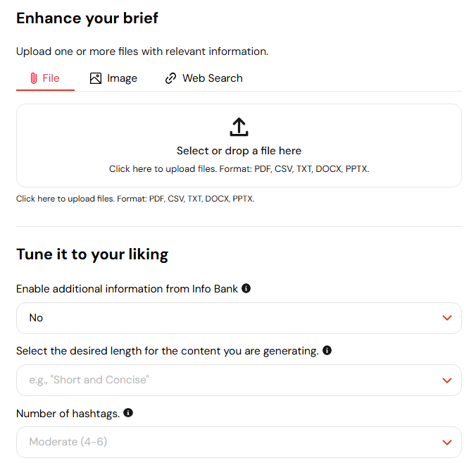Click the upload arrow icon

tap(239, 127)
